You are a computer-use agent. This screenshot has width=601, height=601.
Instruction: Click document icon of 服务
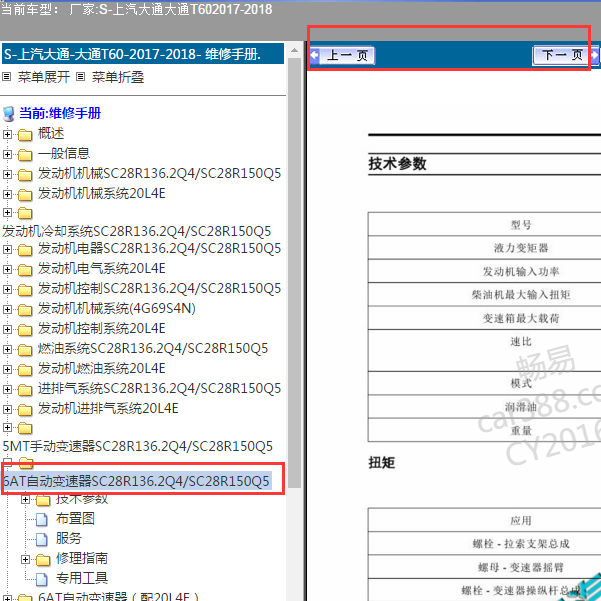click(x=42, y=540)
